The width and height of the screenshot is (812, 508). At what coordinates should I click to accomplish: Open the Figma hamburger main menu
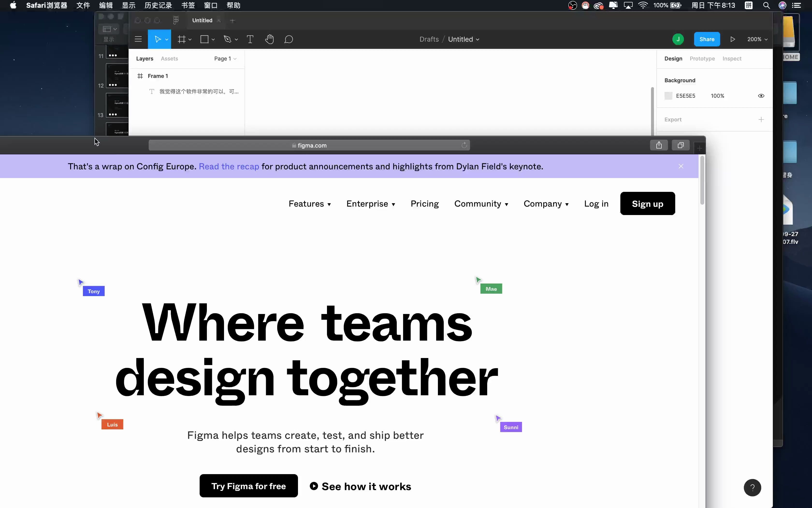pyautogui.click(x=138, y=39)
